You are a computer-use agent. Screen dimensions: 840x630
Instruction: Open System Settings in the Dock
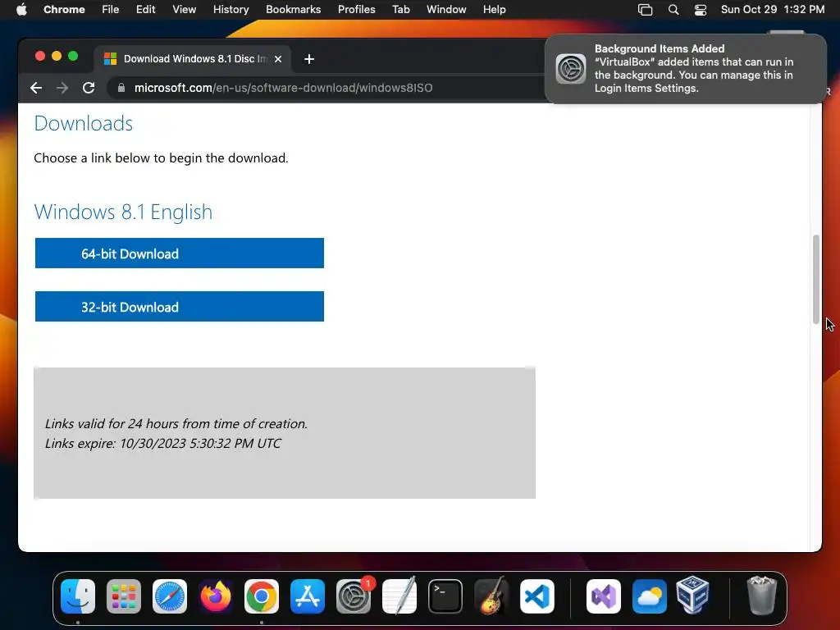(354, 596)
